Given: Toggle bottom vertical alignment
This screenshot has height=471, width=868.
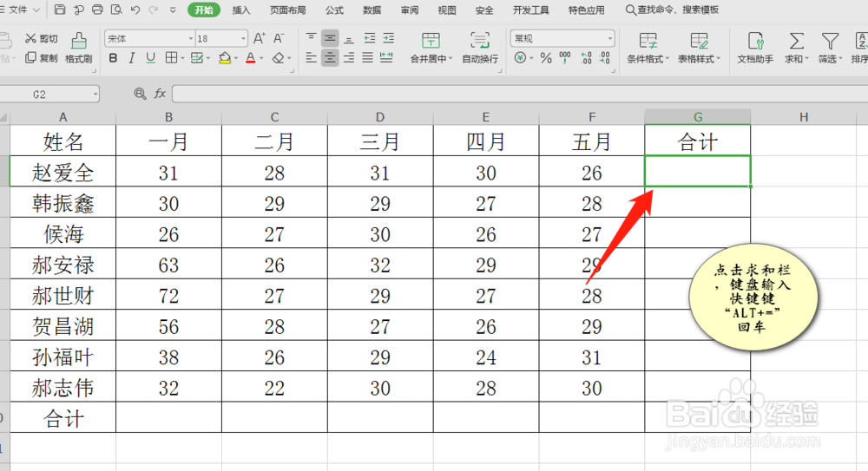Looking at the screenshot, I should tap(349, 38).
